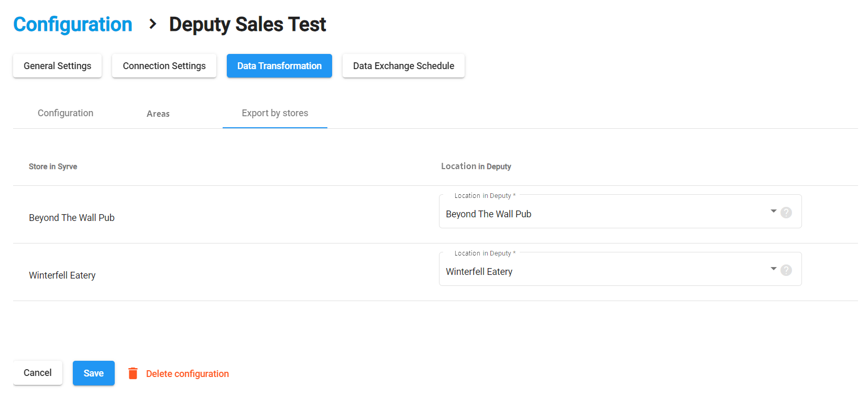
Task: Click the Winterfell Eatery store name in Syrve column
Action: pos(62,275)
